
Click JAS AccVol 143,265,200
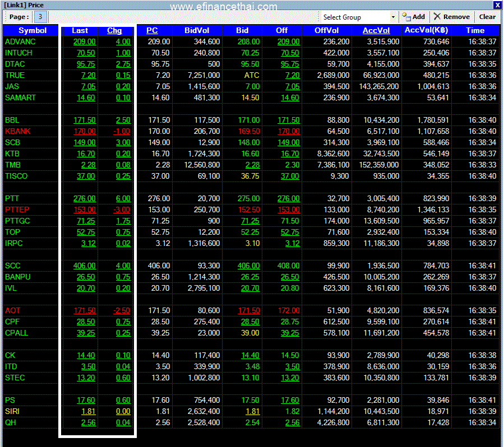[379, 87]
